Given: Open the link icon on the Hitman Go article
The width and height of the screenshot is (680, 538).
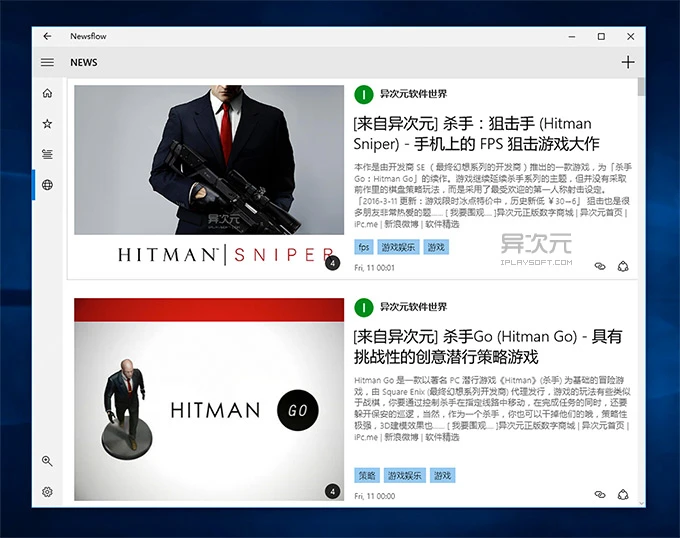Looking at the screenshot, I should (x=600, y=494).
